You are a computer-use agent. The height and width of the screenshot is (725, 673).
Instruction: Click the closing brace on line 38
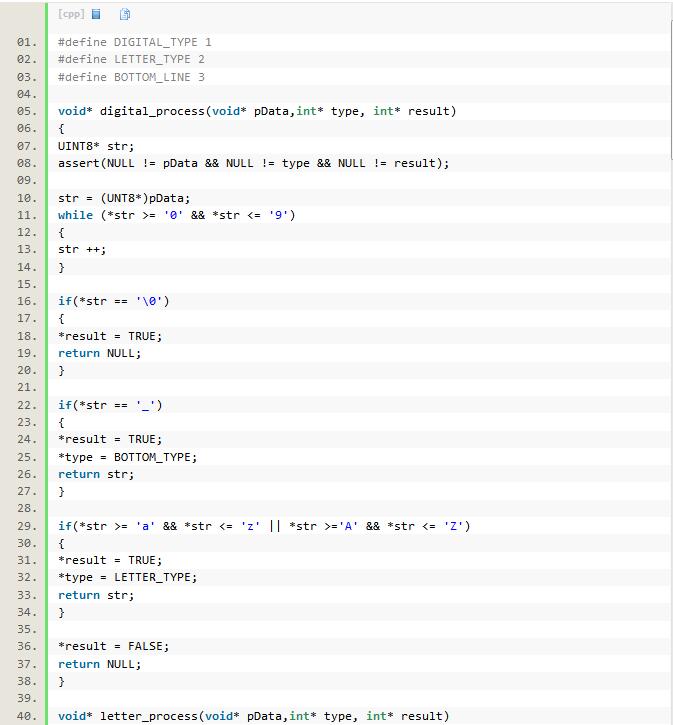point(61,682)
